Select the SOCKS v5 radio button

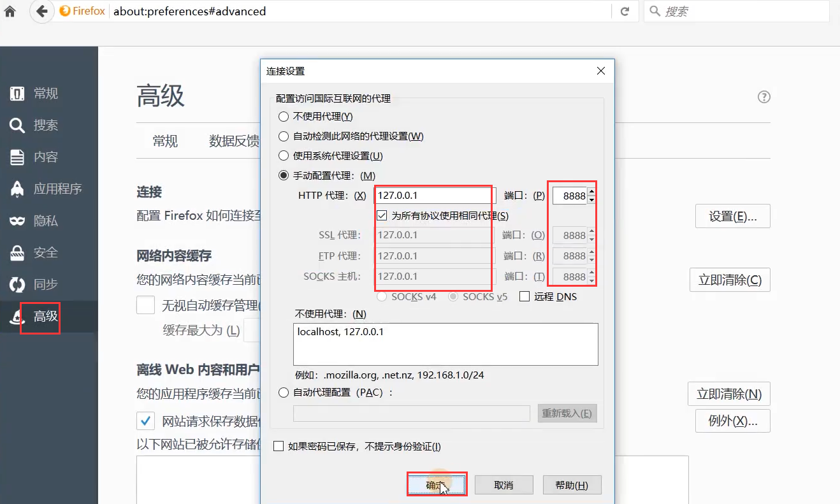coord(454,296)
